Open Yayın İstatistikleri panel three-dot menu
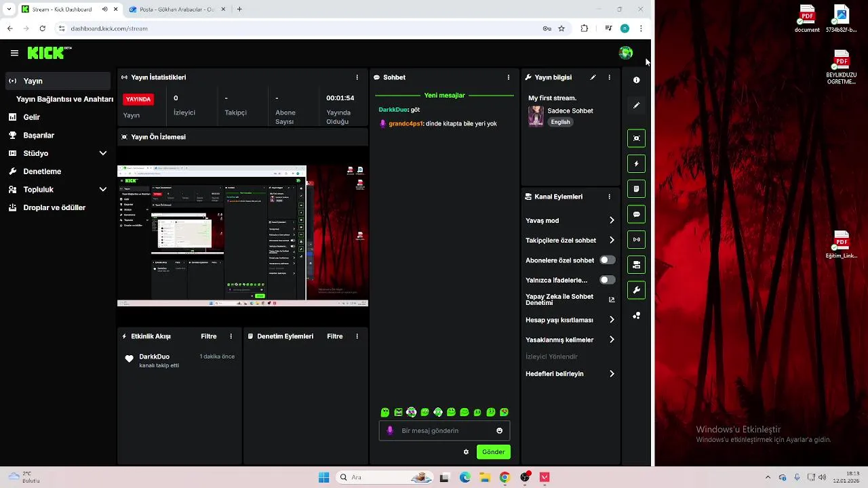868x488 pixels. coord(357,77)
